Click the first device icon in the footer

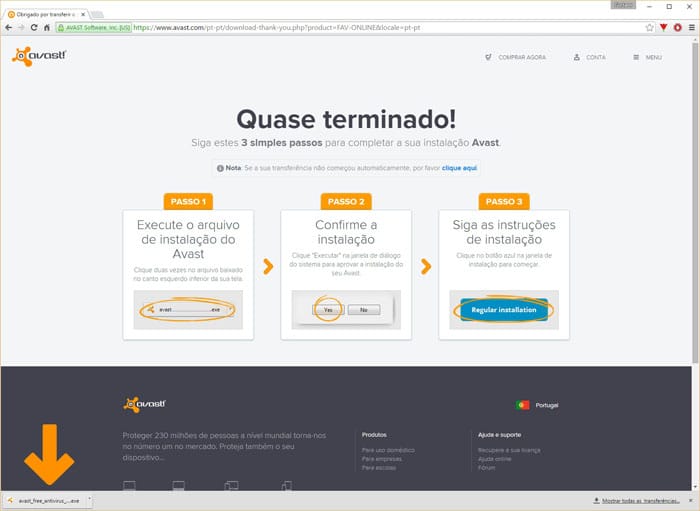click(x=129, y=486)
